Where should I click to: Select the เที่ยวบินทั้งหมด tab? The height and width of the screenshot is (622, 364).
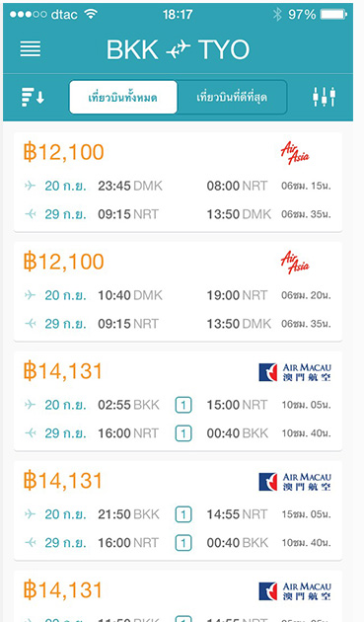123,97
